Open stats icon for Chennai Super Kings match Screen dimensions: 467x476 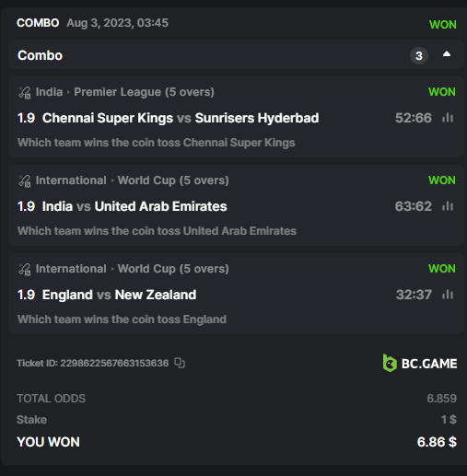pos(448,118)
